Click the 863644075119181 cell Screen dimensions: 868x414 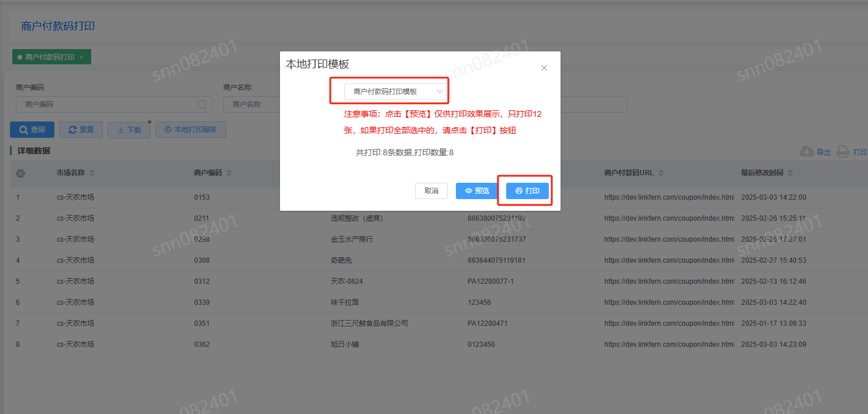tap(497, 260)
